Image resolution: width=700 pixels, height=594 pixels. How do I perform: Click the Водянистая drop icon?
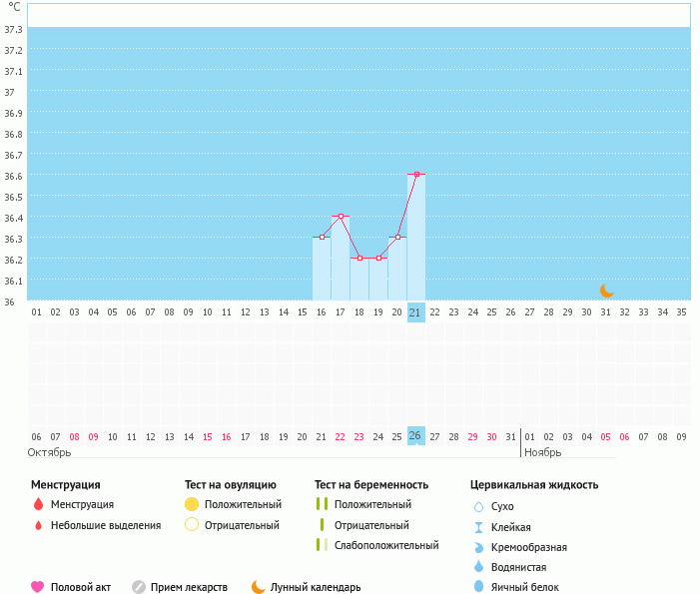pyautogui.click(x=478, y=567)
